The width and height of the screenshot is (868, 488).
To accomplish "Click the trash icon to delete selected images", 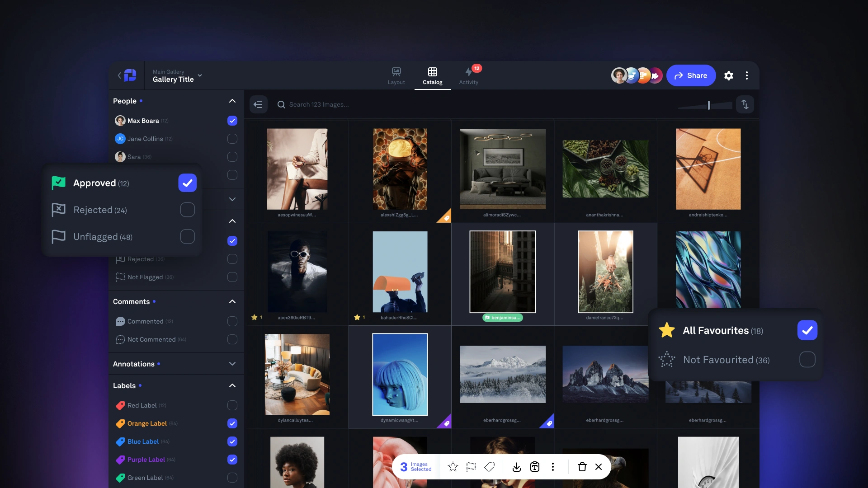I will tap(582, 467).
